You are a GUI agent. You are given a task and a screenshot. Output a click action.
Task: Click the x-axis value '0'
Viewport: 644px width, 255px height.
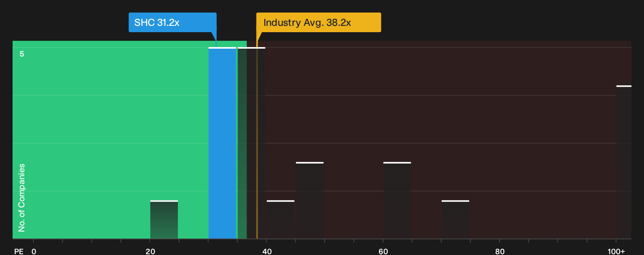34,251
